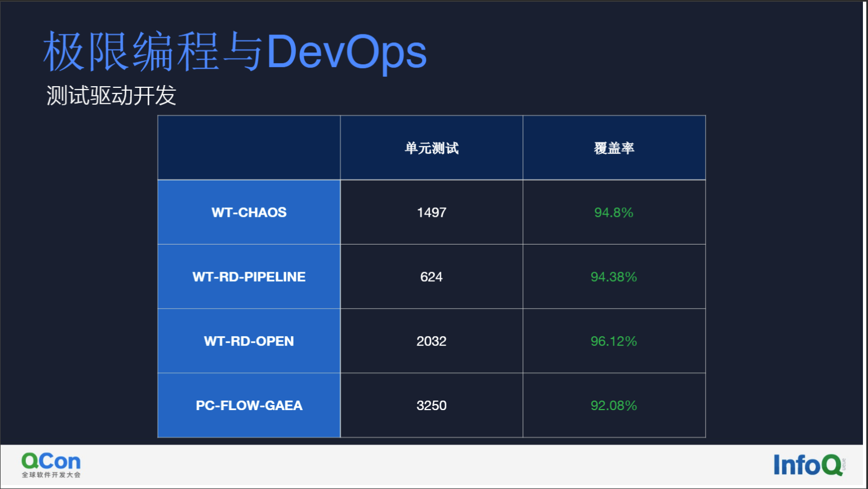Select the 3250 unit test value

tap(431, 405)
